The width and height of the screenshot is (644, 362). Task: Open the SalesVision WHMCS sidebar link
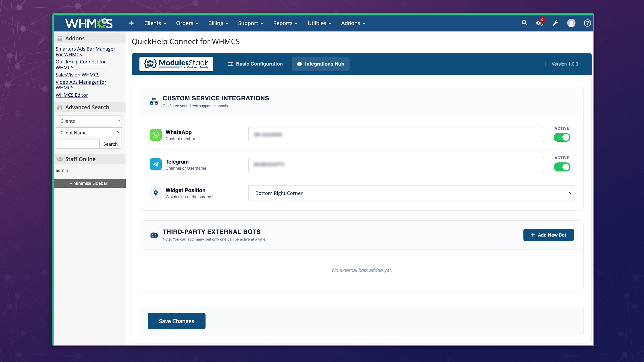(x=77, y=75)
